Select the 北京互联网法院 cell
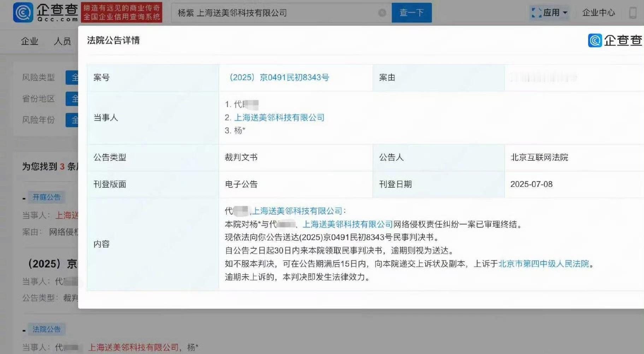The image size is (644, 354). (574, 157)
